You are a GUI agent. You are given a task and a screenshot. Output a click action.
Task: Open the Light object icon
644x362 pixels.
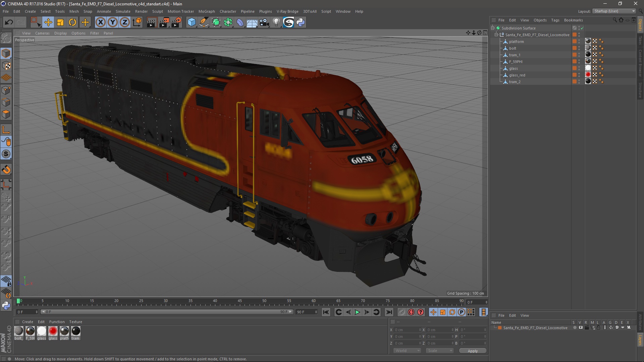coord(276,22)
